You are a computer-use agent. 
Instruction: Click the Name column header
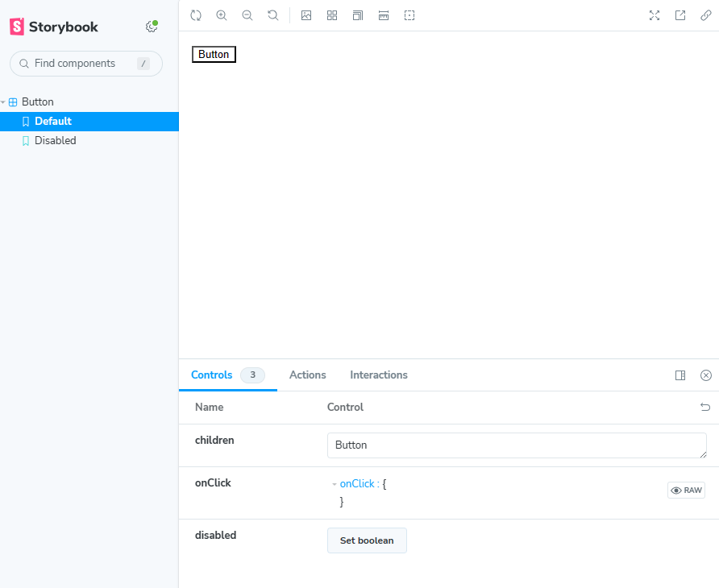(209, 408)
